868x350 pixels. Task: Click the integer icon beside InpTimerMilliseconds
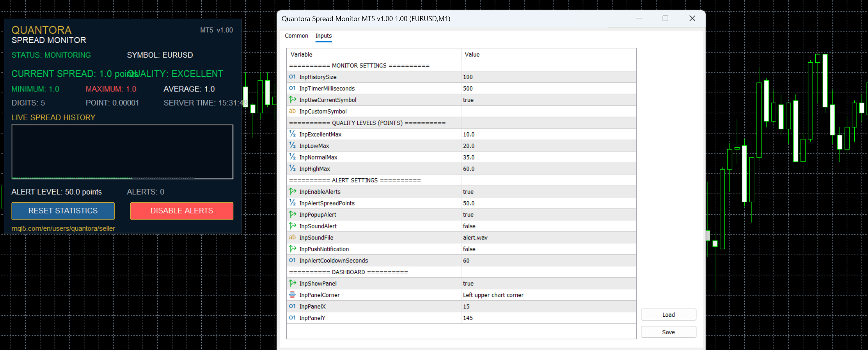(292, 88)
